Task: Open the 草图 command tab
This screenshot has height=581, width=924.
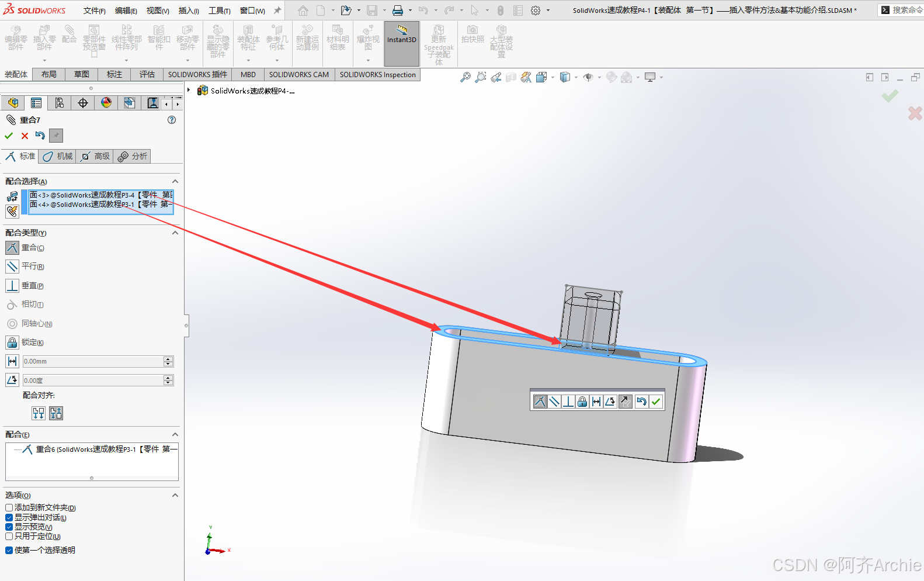Action: point(82,74)
